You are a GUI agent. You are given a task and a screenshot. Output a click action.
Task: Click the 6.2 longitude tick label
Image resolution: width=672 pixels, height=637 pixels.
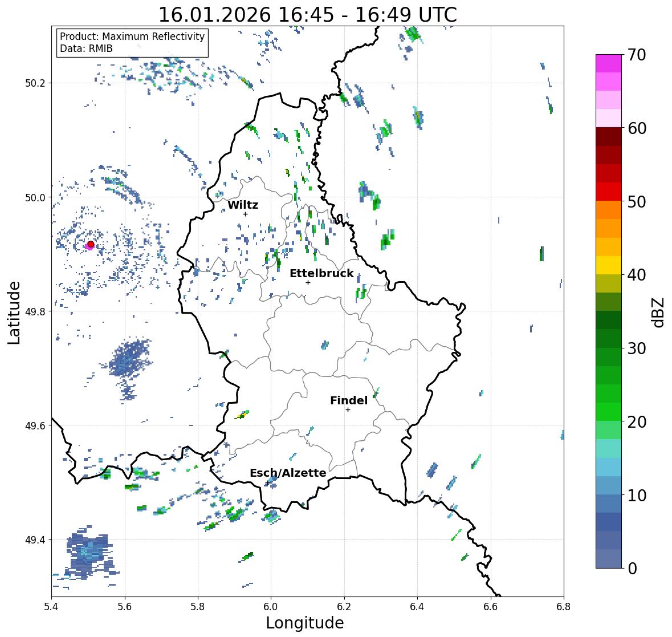click(344, 607)
